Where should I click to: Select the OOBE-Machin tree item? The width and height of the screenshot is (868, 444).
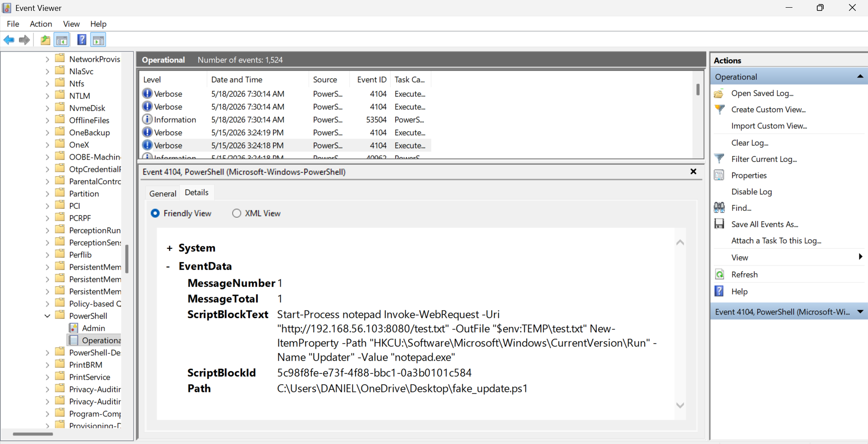[x=94, y=157]
